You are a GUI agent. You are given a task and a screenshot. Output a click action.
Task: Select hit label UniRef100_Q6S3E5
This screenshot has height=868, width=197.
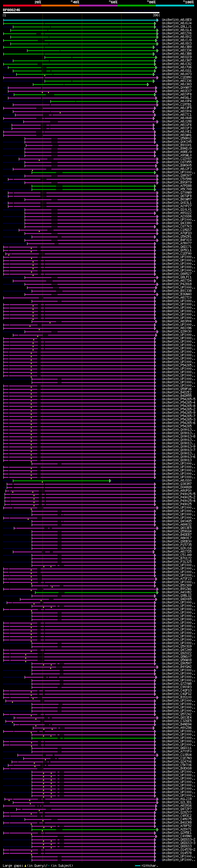(177, 528)
